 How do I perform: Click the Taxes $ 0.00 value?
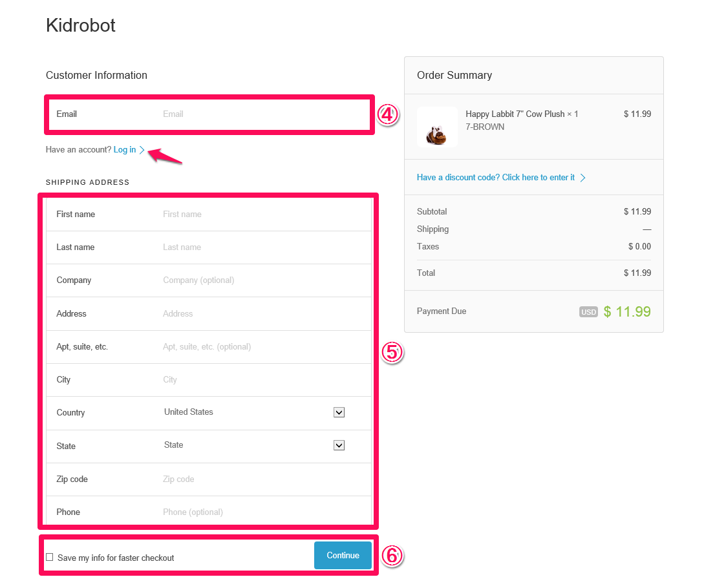click(x=639, y=247)
